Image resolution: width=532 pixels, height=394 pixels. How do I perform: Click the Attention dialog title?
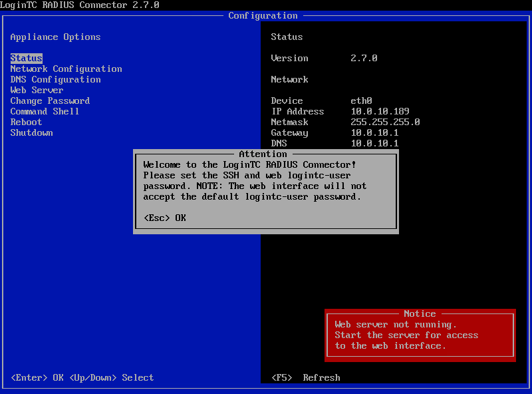[263, 154]
